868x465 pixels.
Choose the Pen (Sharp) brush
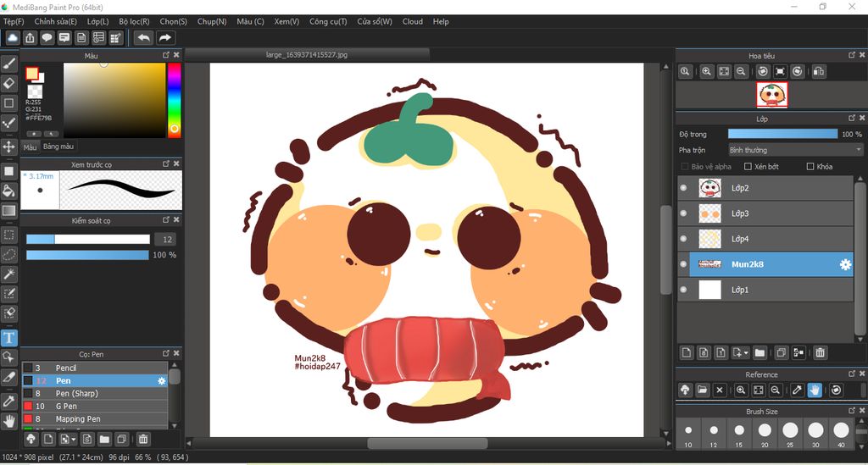[95, 393]
